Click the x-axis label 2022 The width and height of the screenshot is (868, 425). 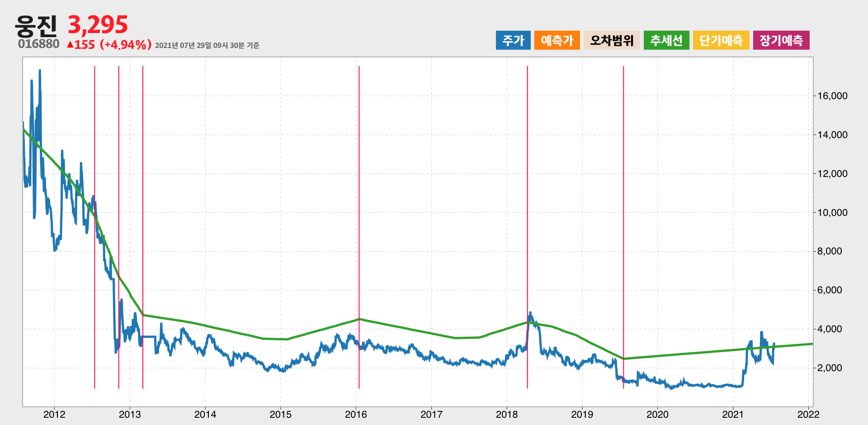[808, 414]
